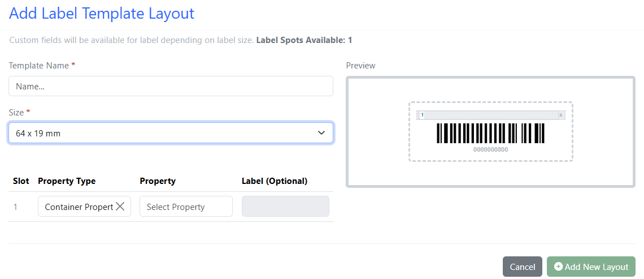Screen dimensions: 644x279
Task: Click the Label (Optional) column header
Action: (275, 181)
